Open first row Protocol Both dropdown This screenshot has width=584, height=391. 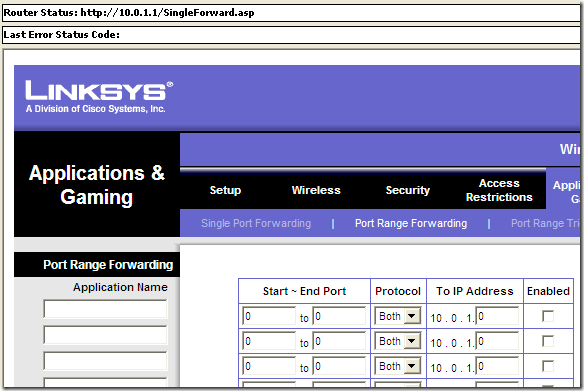tap(398, 316)
